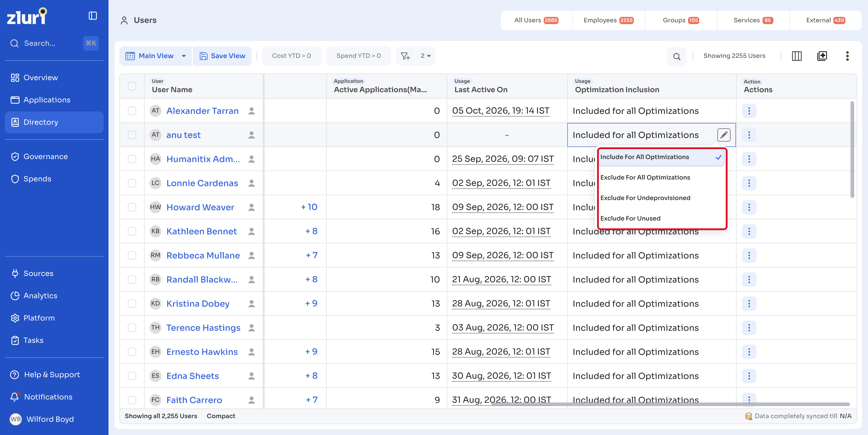868x435 pixels.
Task: Open the column layout icon
Action: coord(797,56)
